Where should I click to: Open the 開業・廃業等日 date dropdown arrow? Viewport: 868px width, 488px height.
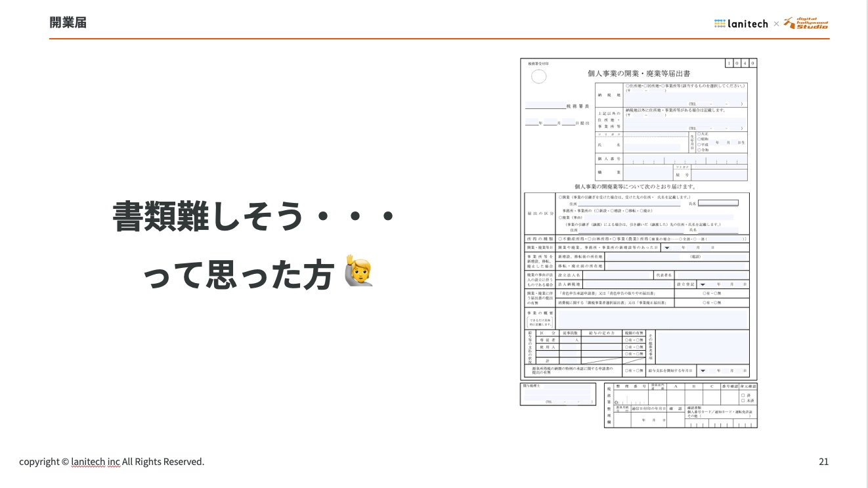(667, 248)
